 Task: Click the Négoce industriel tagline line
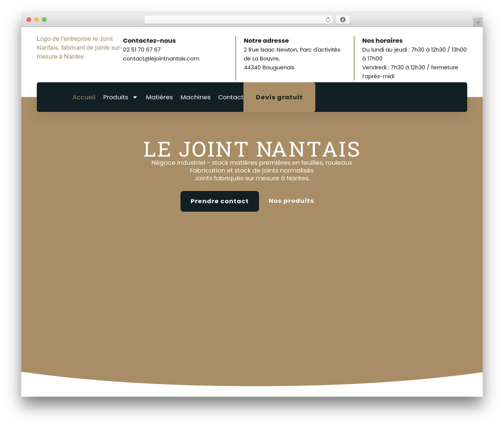click(x=252, y=163)
